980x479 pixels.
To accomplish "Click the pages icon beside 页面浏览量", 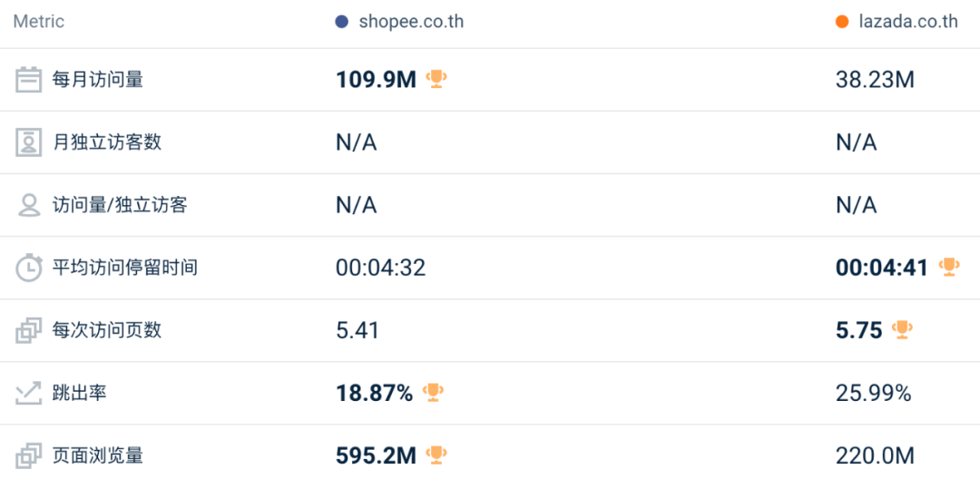I will [28, 455].
